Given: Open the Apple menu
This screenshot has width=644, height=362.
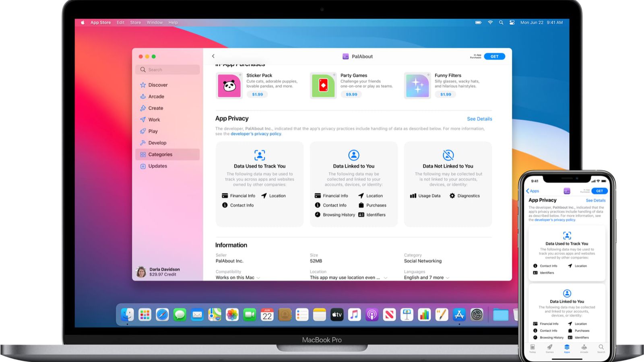Looking at the screenshot, I should [83, 23].
